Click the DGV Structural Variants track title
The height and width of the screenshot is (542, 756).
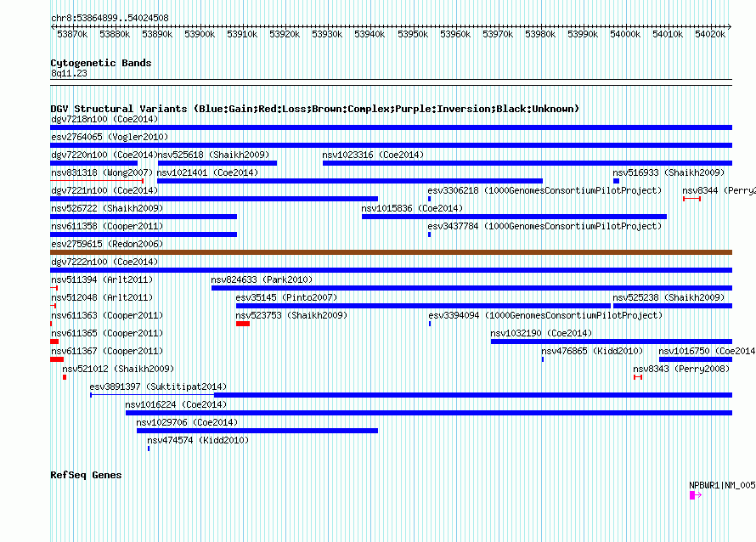pos(315,109)
